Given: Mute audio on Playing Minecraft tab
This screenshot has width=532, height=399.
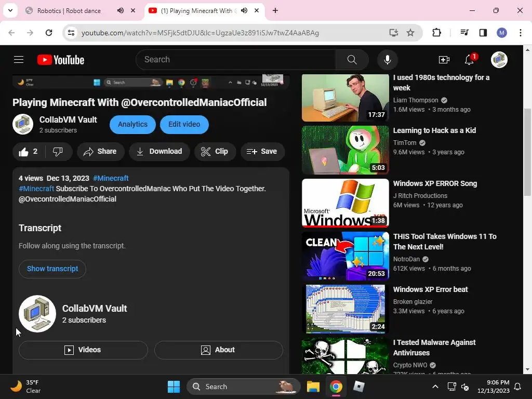Looking at the screenshot, I should [x=244, y=10].
